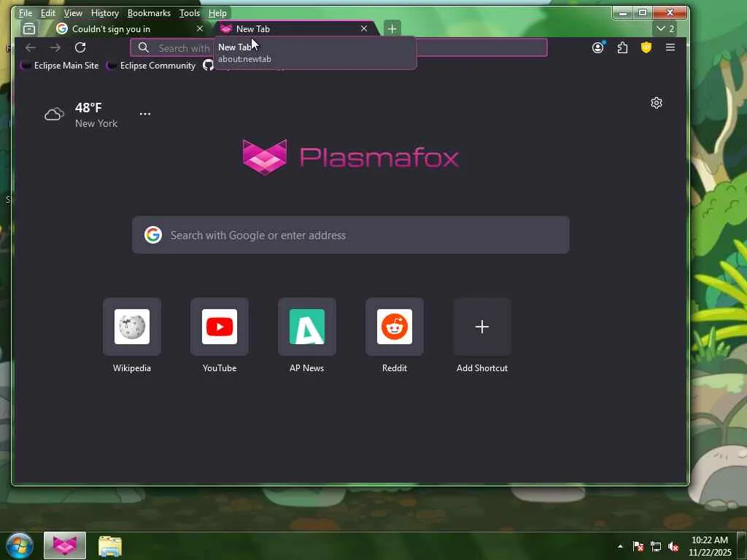Click the yellow shield icon in toolbar
This screenshot has height=560, width=747.
tap(646, 47)
